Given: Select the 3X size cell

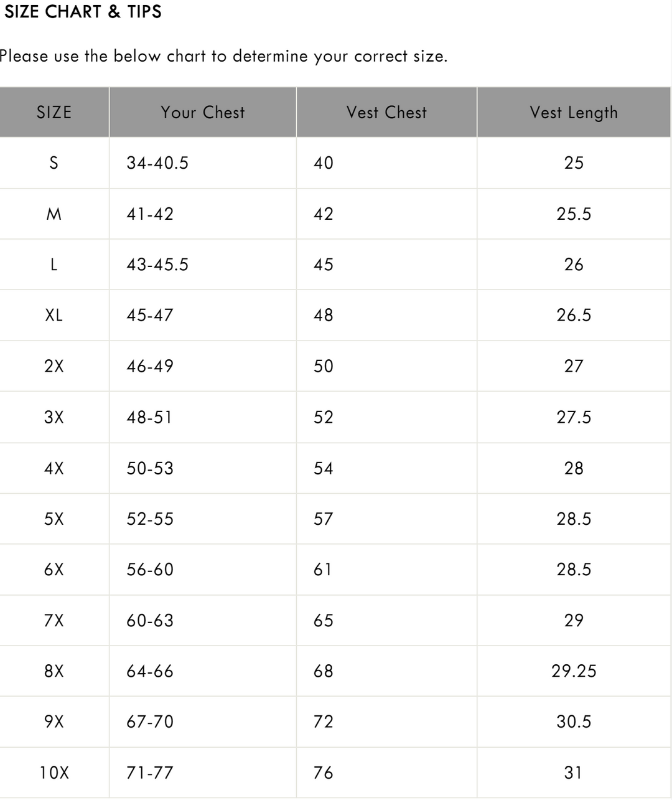Looking at the screenshot, I should [x=54, y=417].
